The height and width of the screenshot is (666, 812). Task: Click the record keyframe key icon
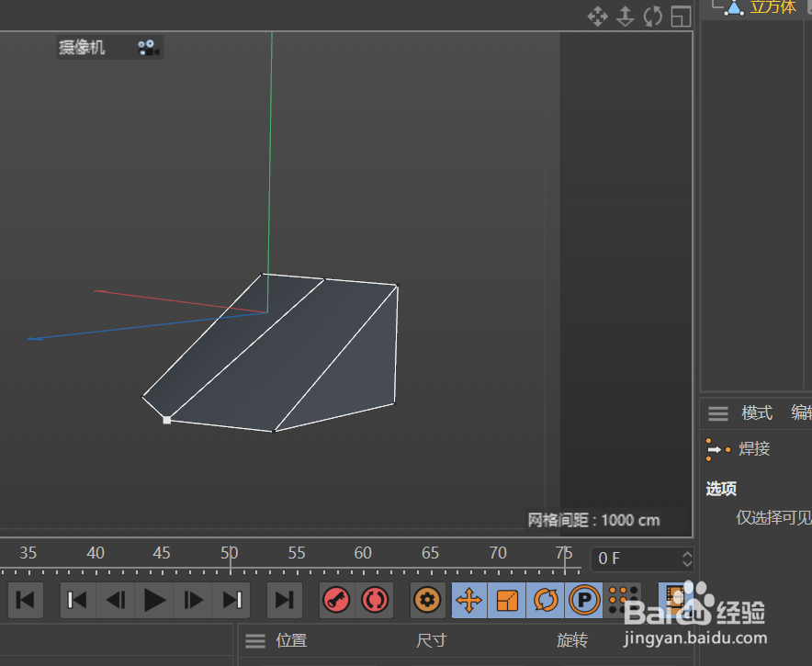click(336, 600)
